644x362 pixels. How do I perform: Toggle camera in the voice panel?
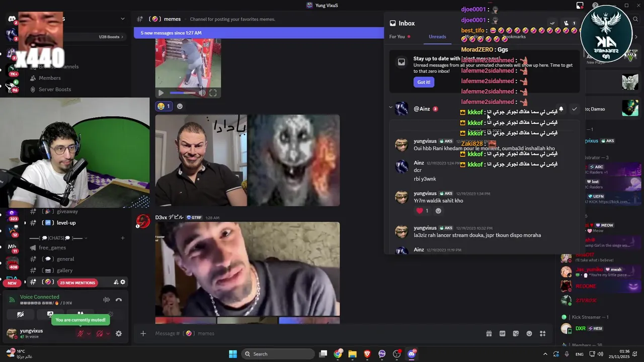(20, 314)
